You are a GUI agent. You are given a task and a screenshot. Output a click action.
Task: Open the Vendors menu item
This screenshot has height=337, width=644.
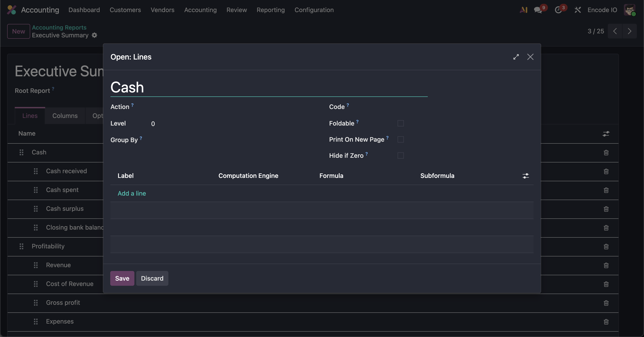click(162, 10)
